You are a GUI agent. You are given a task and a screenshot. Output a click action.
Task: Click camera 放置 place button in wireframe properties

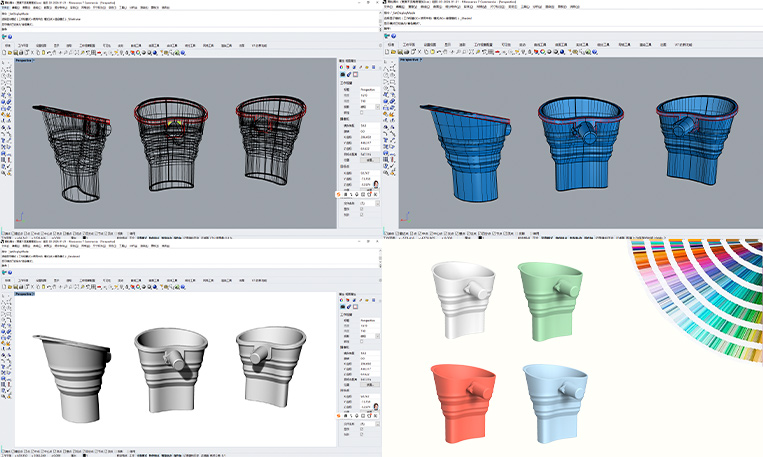click(370, 160)
